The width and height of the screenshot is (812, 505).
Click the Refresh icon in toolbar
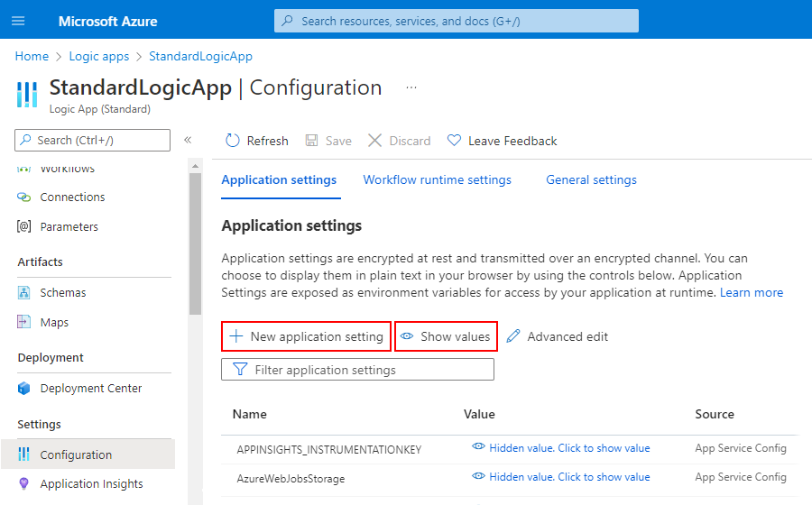pyautogui.click(x=233, y=141)
